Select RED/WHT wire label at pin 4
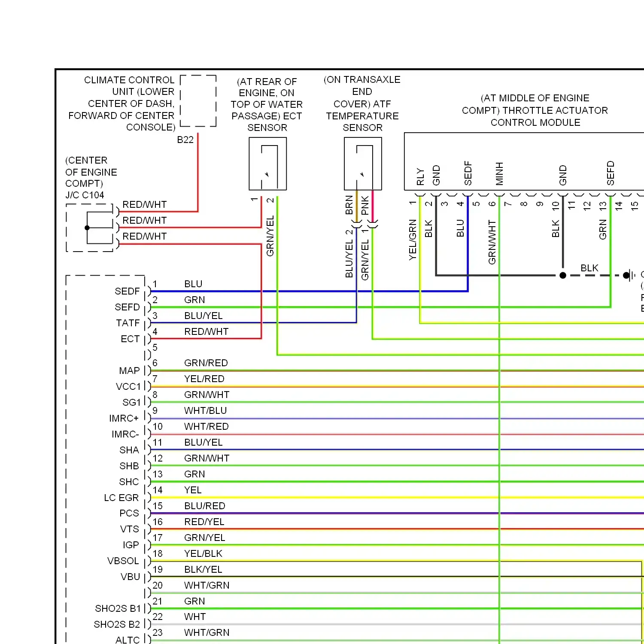644x644 pixels. click(x=206, y=331)
